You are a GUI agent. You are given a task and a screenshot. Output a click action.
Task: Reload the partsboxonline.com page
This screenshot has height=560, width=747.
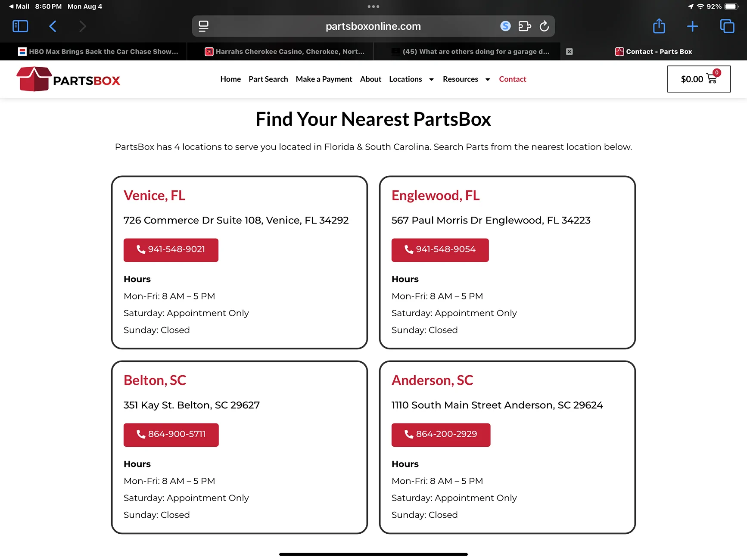pos(544,26)
